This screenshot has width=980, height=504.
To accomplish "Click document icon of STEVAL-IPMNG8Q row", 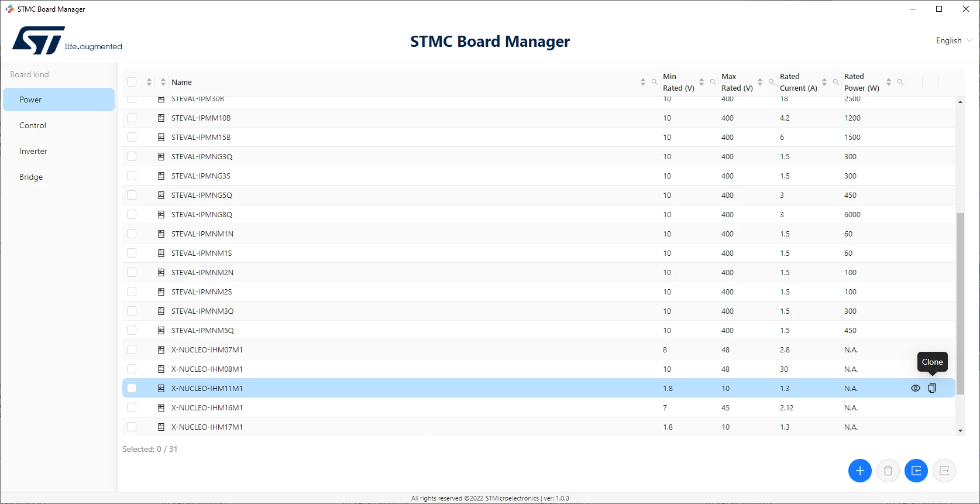I will tap(161, 214).
